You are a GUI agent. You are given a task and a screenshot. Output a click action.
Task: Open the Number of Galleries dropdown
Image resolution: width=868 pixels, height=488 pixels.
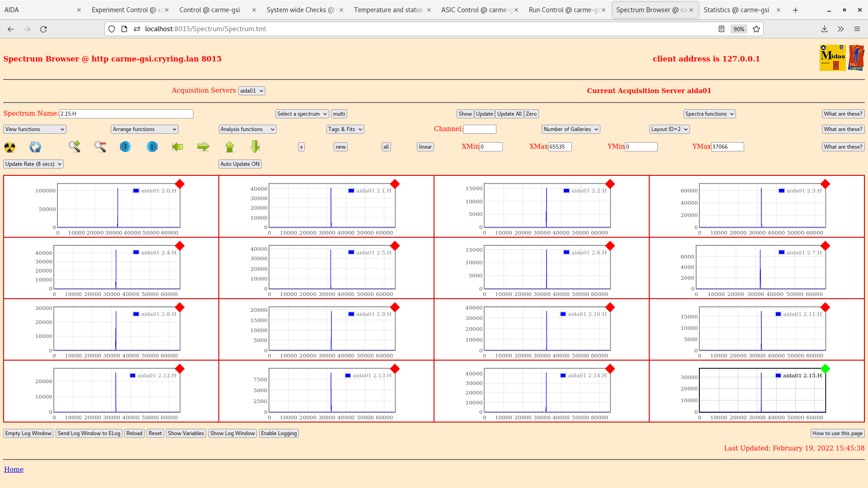coord(571,129)
